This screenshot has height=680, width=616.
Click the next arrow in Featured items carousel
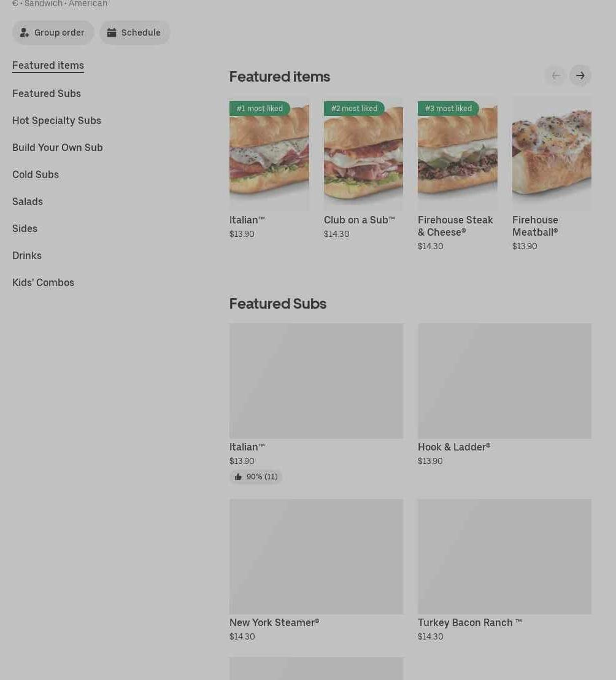coord(580,76)
